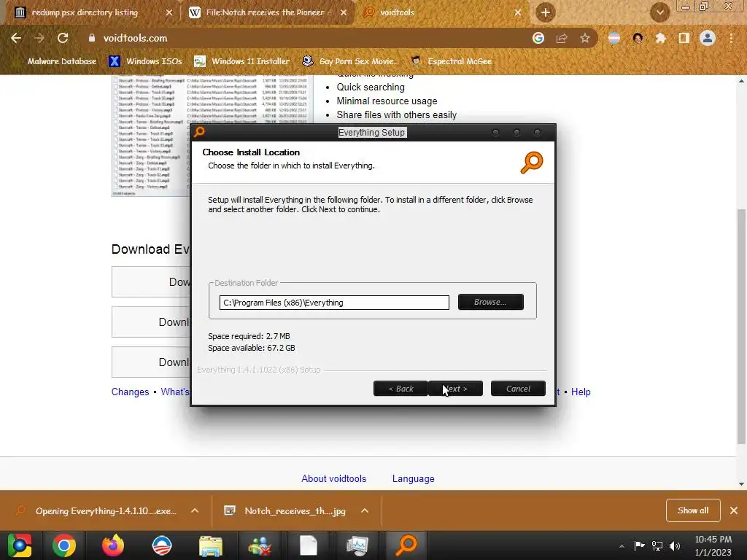
Task: Switch to the redump.psx directory listing tab
Action: (85, 12)
